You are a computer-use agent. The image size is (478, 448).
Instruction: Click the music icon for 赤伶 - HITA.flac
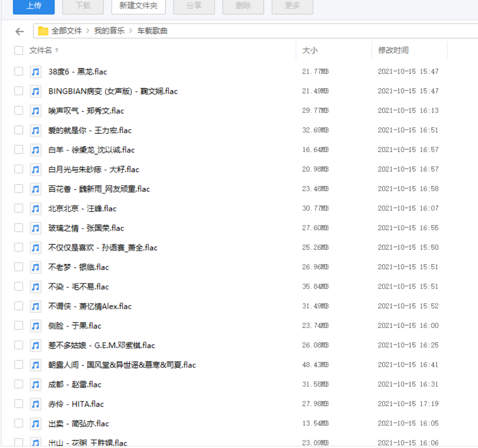pyautogui.click(x=35, y=404)
